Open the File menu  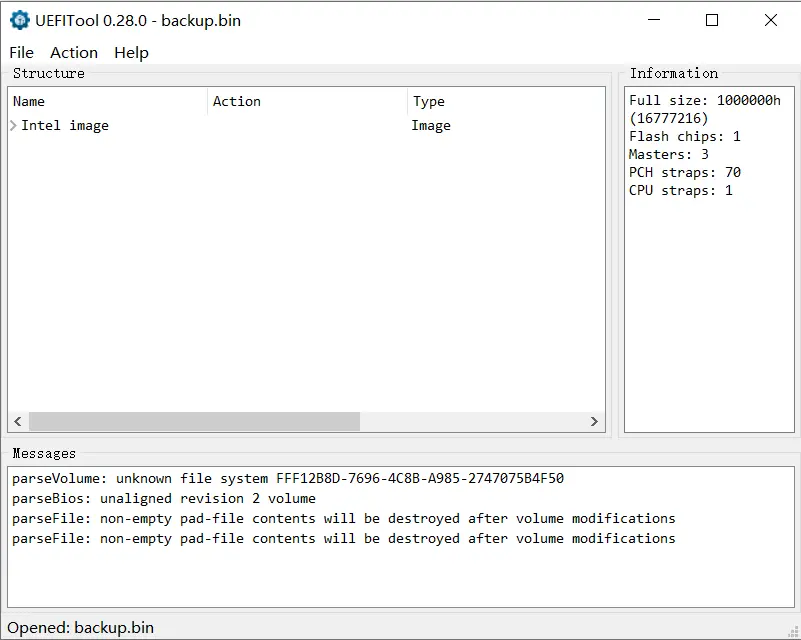point(21,53)
